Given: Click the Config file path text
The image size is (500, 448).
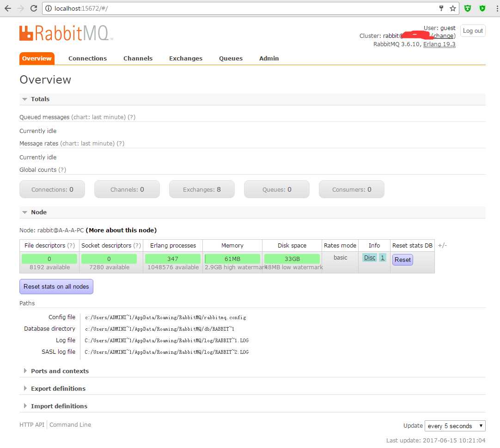Looking at the screenshot, I should pos(165,317).
